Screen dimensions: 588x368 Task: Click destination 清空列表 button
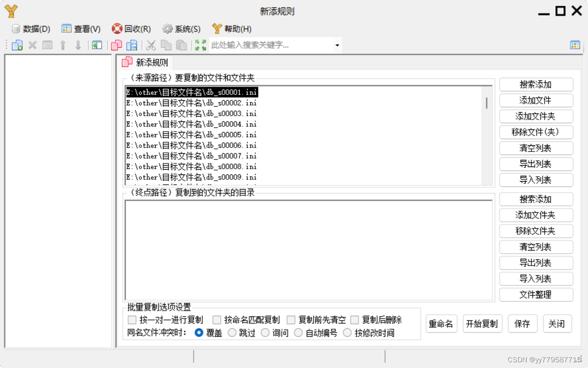536,247
